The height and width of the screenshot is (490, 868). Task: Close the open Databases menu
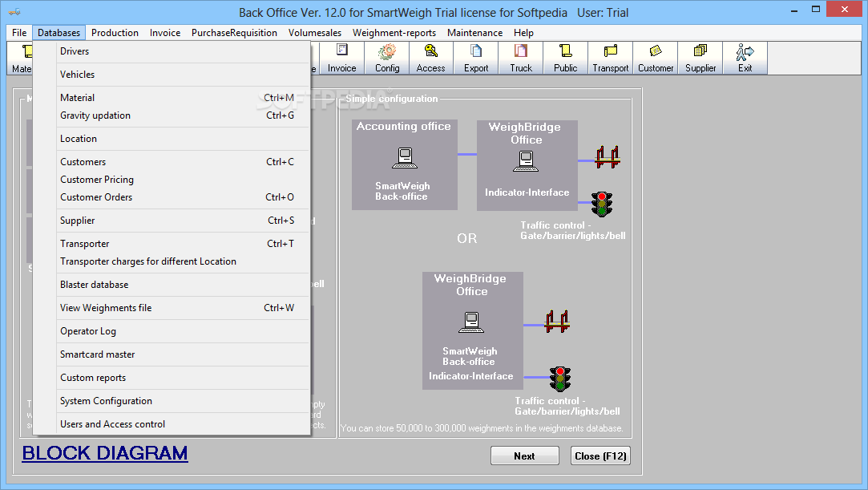pyautogui.click(x=59, y=33)
